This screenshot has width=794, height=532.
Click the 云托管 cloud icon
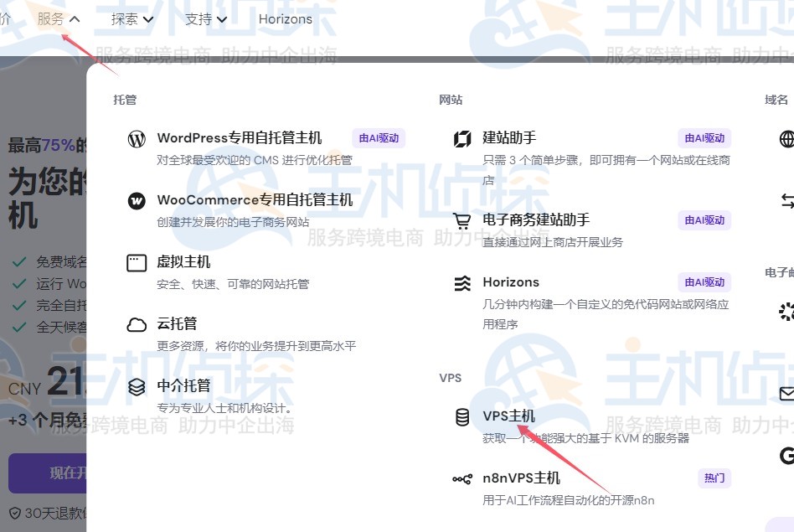pos(137,325)
